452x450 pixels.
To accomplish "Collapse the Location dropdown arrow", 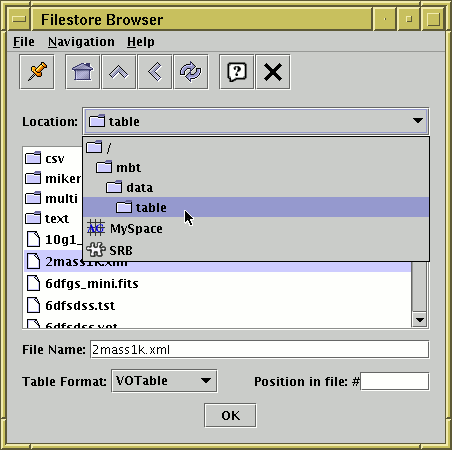I will pos(418,121).
